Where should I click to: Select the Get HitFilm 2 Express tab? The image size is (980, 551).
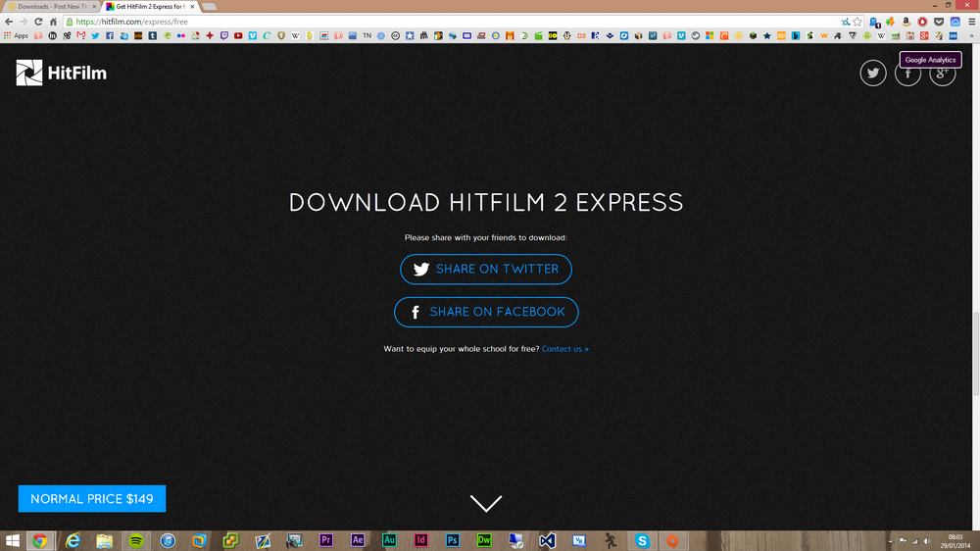[x=150, y=6]
